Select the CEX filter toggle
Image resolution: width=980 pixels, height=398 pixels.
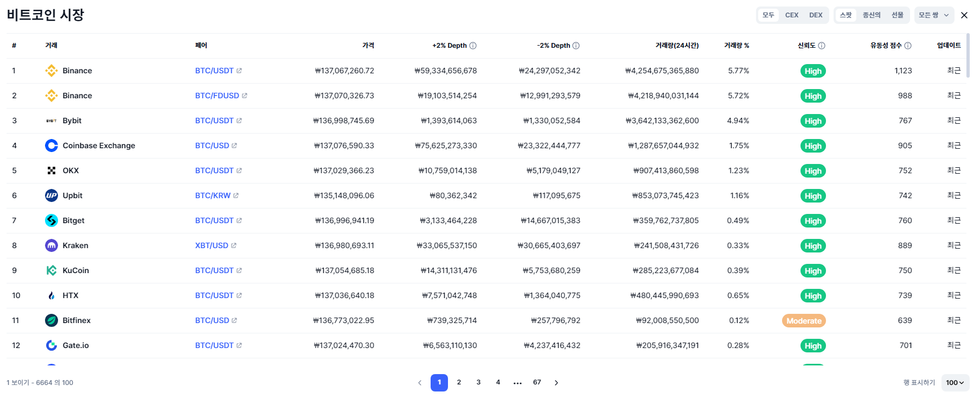[x=792, y=15]
